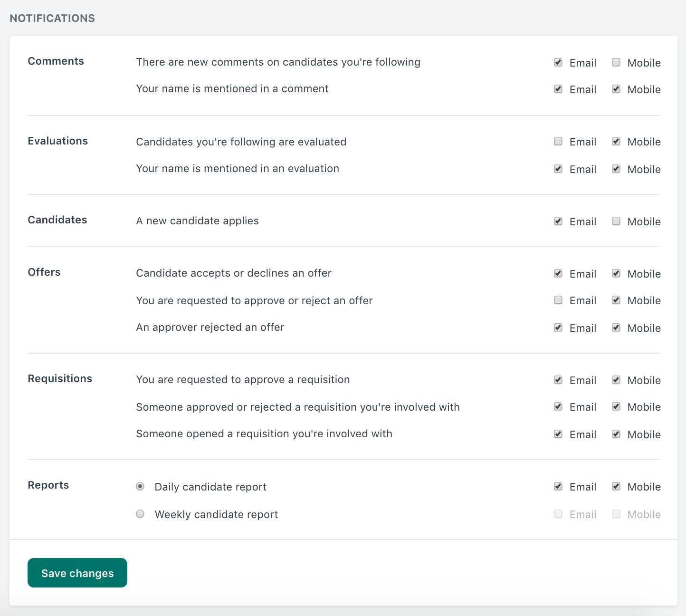The height and width of the screenshot is (616, 686).
Task: Select the Weekly candidate report option
Action: tap(140, 514)
